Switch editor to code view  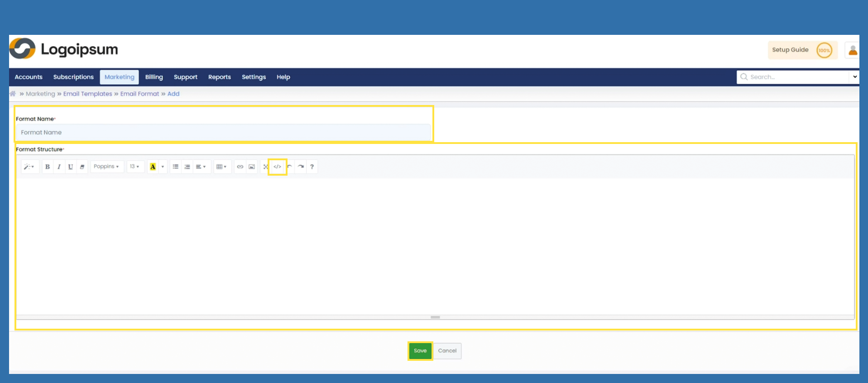pyautogui.click(x=278, y=167)
